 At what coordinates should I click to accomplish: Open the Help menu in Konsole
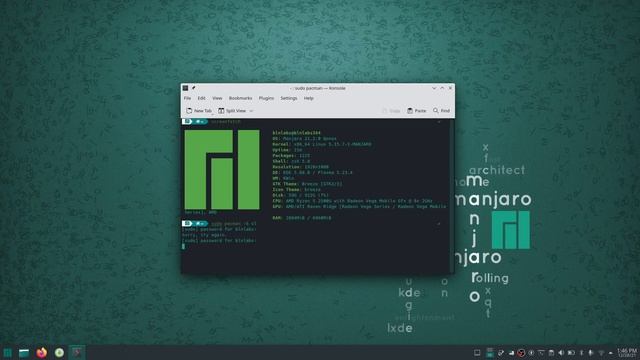coord(309,98)
